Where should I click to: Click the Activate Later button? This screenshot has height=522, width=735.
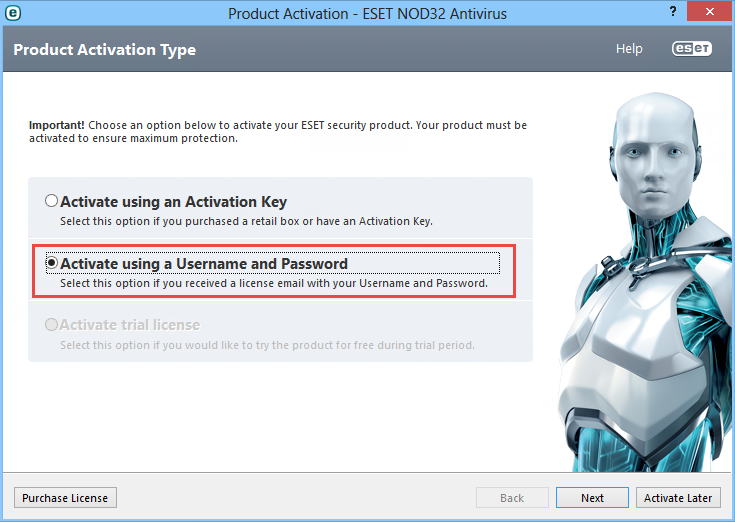(678, 498)
